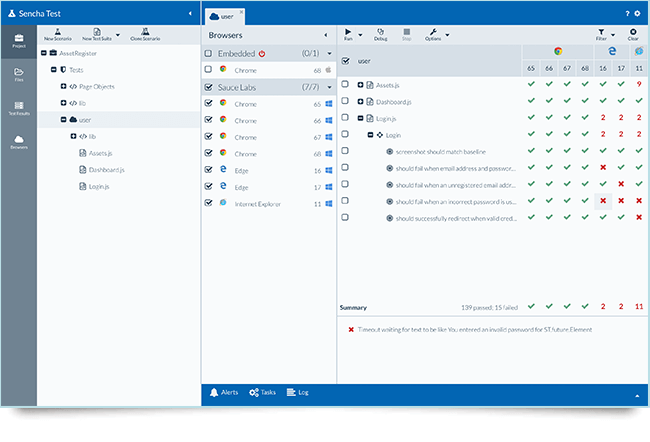The height and width of the screenshot is (442, 650).
Task: Click Internet Explorer icon in results header
Action: [639, 51]
